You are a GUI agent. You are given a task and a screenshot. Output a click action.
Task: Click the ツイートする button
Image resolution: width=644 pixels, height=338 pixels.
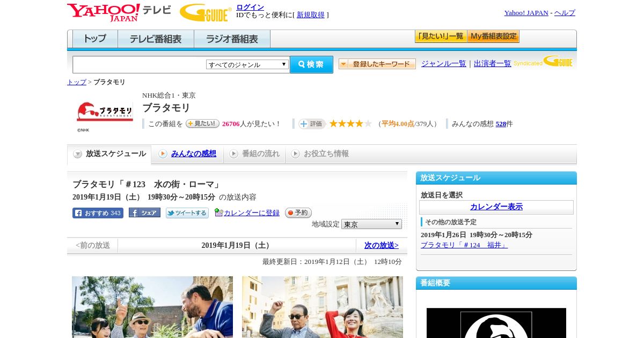coord(187,213)
